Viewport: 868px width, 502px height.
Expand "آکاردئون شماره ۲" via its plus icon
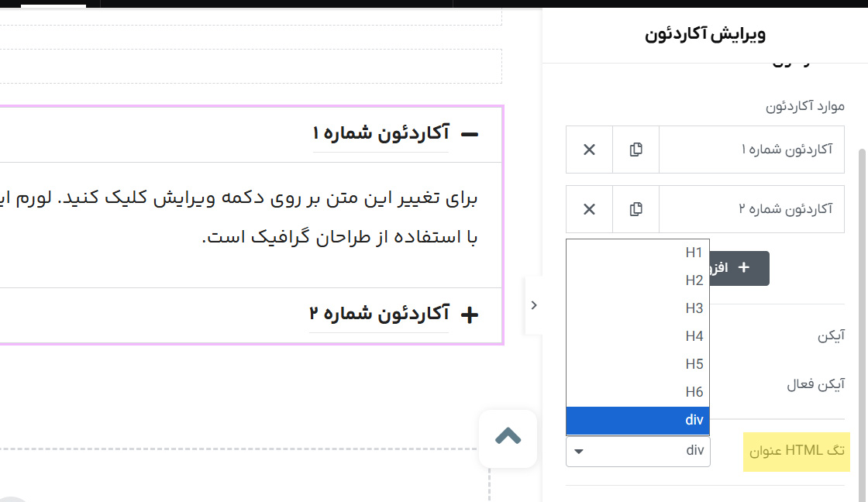point(470,314)
